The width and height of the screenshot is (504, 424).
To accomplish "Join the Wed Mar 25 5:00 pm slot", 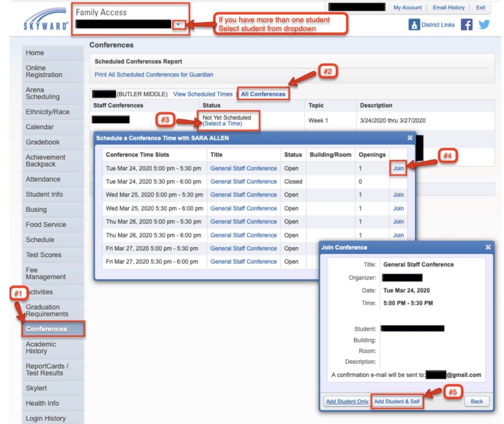I will 398,195.
